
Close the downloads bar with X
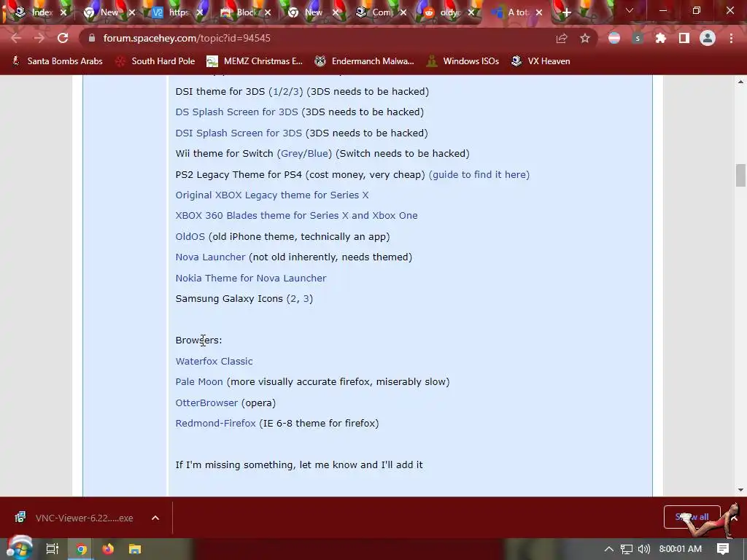[735, 518]
